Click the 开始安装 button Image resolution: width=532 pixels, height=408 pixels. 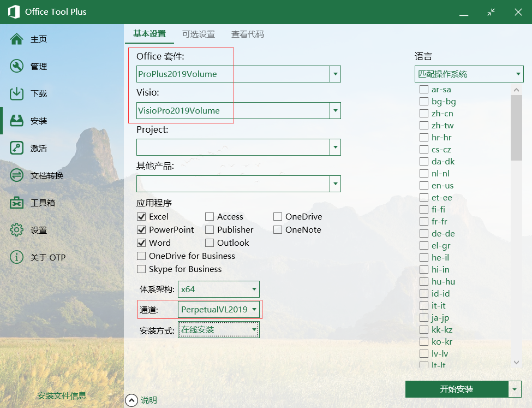tap(457, 389)
